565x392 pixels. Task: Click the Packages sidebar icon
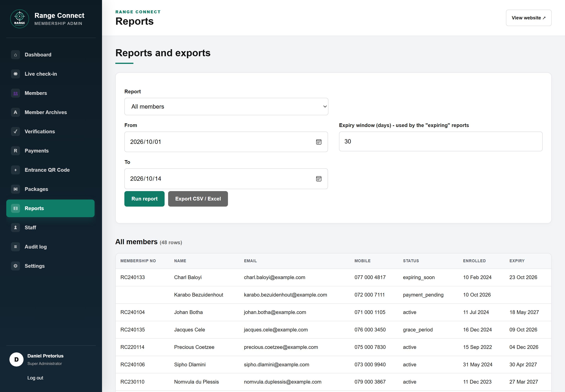coord(15,189)
